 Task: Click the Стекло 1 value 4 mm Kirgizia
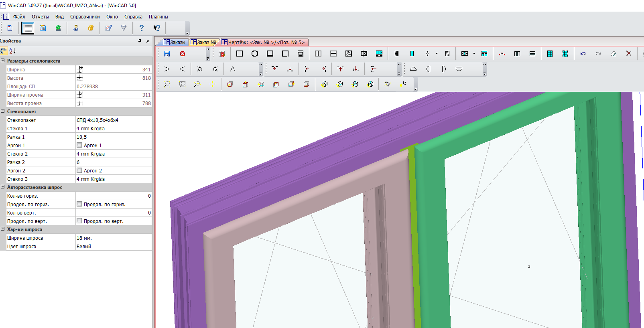point(114,128)
